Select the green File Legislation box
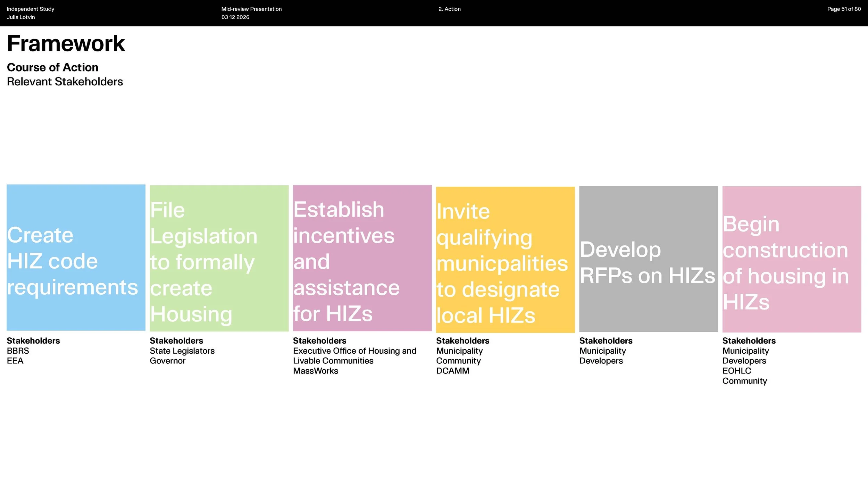The image size is (868, 488). [x=219, y=258]
